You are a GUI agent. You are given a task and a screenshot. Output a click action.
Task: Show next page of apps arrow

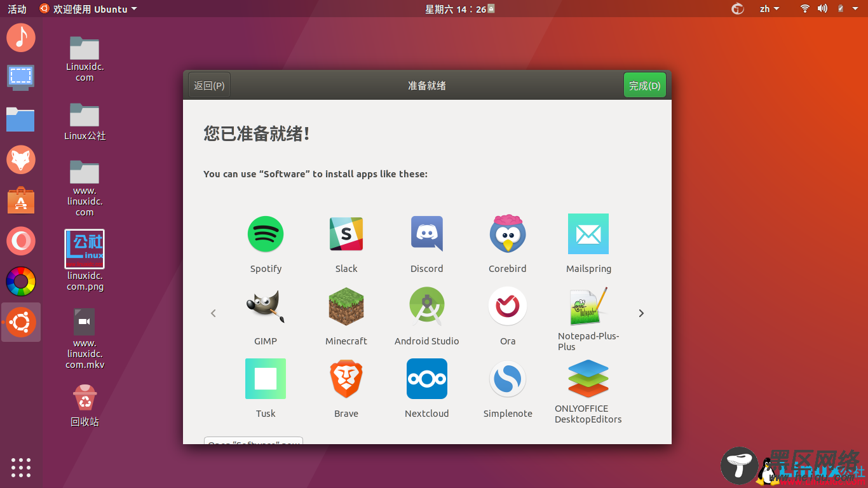click(641, 313)
